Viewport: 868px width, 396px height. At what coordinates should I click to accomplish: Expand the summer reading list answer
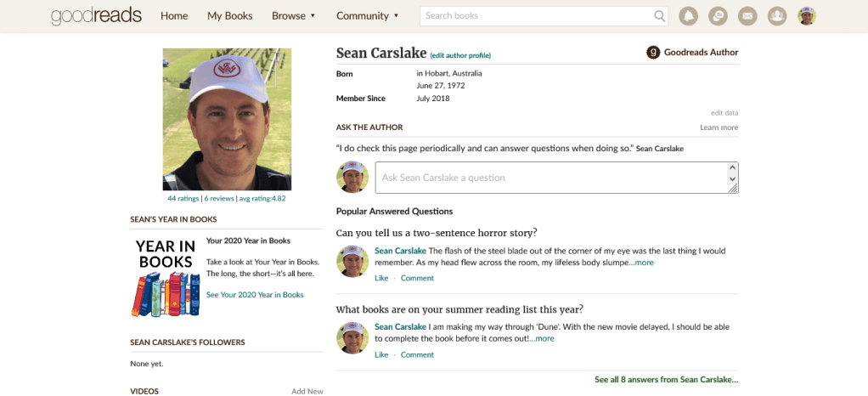pos(544,338)
